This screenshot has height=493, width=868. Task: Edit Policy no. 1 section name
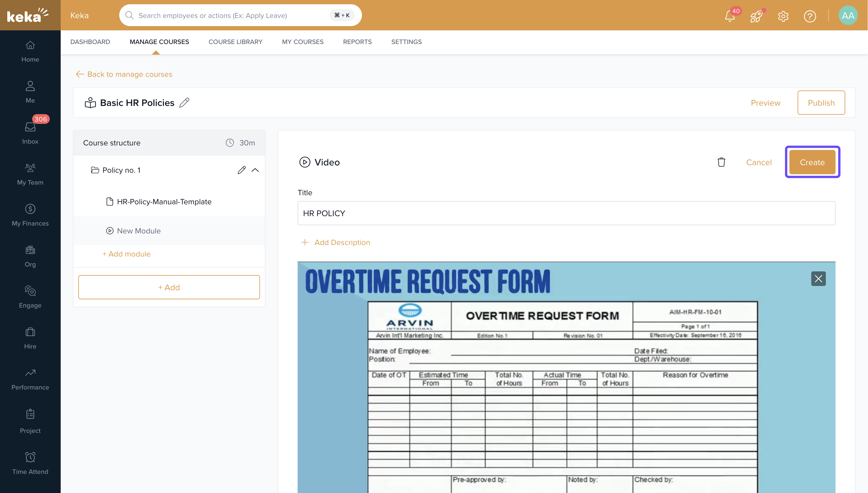pyautogui.click(x=241, y=170)
